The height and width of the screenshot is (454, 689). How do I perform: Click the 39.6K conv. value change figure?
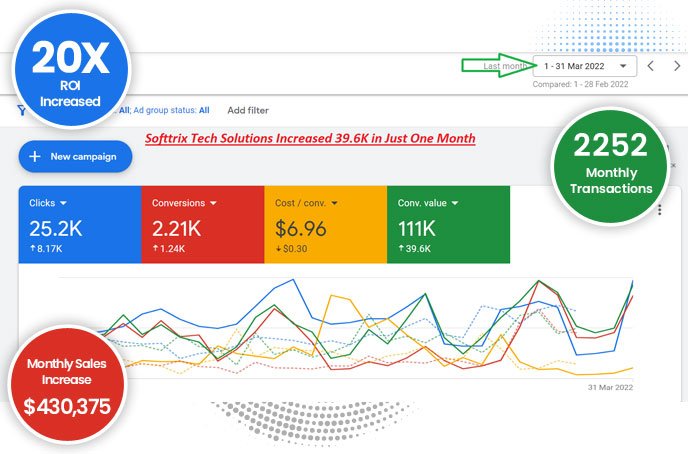coord(415,249)
